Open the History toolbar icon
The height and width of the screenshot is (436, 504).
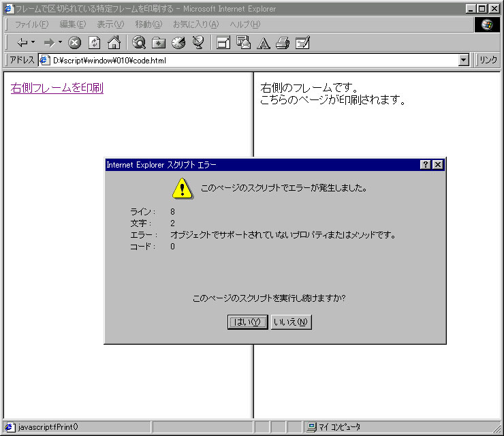click(178, 43)
